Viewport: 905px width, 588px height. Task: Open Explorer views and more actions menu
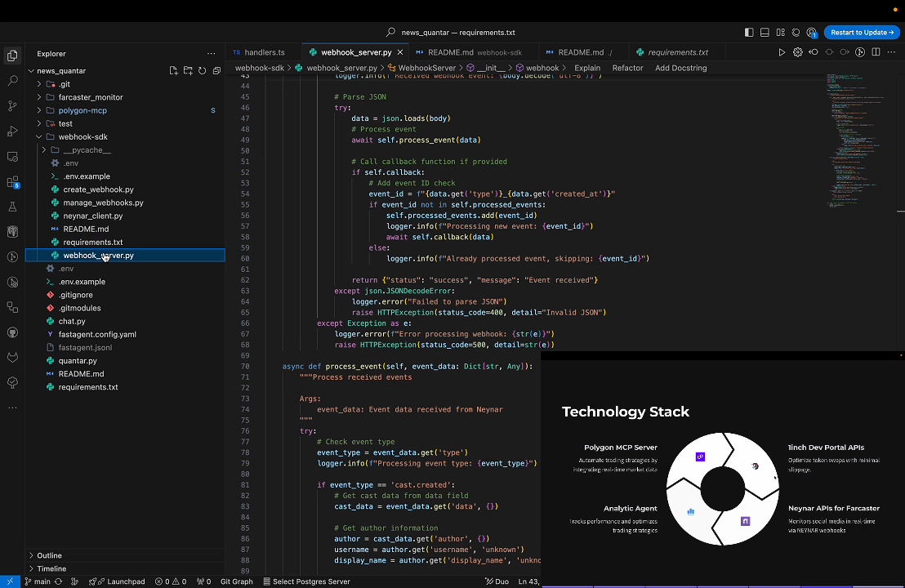pyautogui.click(x=212, y=54)
